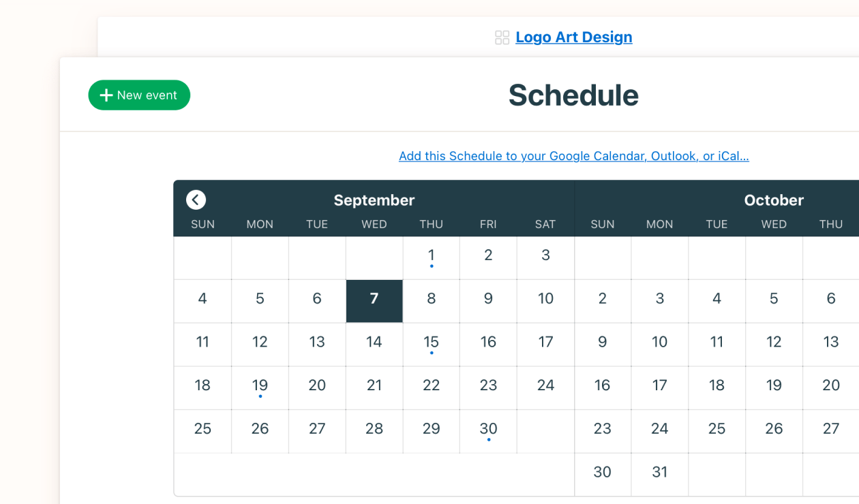Click the event dot under September 1
This screenshot has width=859, height=504.
[x=431, y=267]
